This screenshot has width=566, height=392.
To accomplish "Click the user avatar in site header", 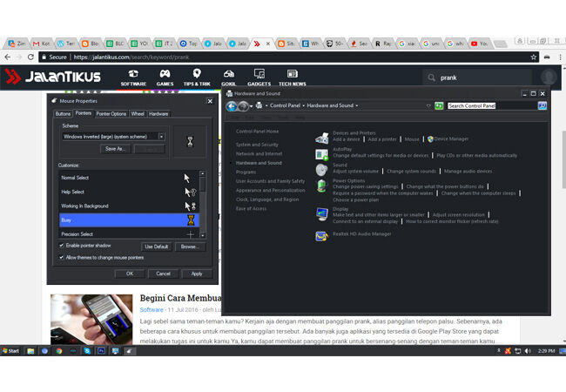I will (x=549, y=77).
